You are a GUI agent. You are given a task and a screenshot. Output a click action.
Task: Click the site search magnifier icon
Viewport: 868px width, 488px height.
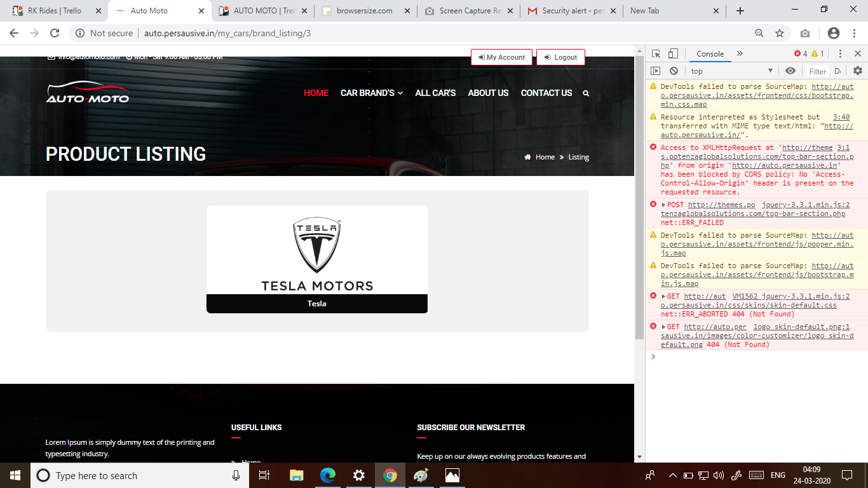click(586, 93)
